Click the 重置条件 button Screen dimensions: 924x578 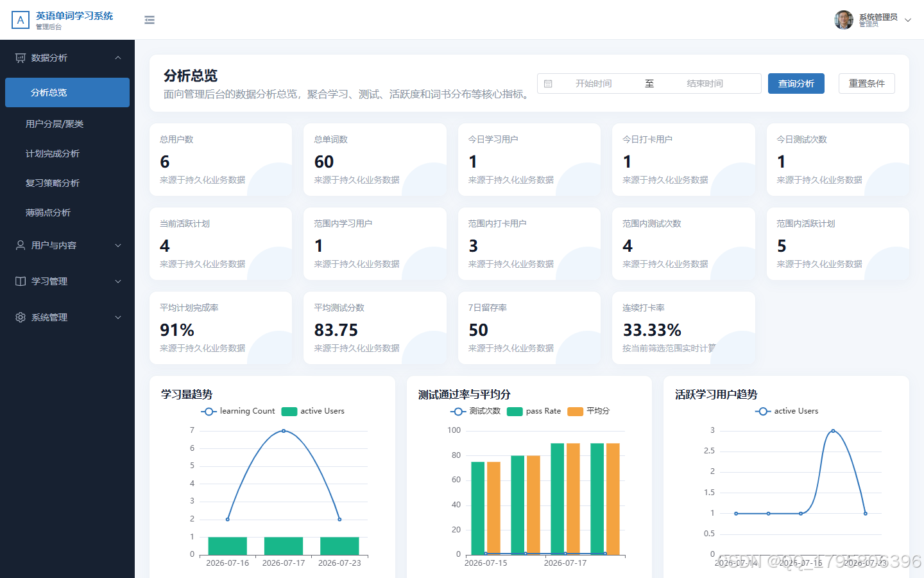(x=867, y=83)
